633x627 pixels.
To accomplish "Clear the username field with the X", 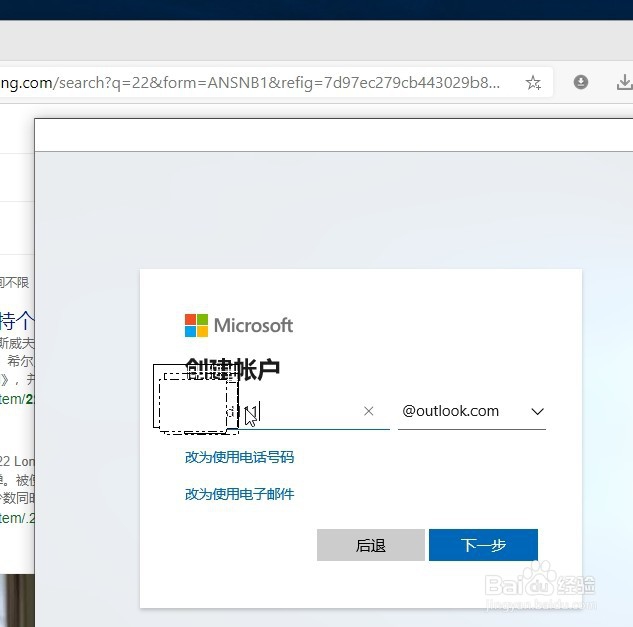I will 368,411.
